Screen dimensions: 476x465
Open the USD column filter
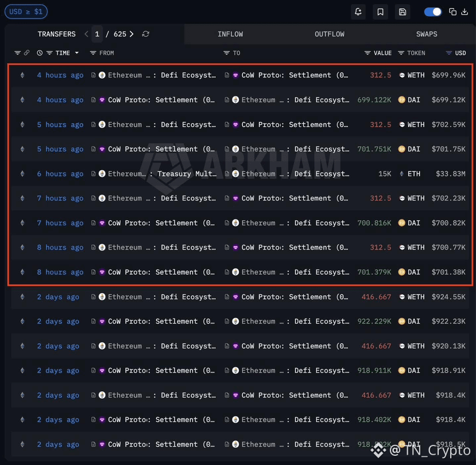[x=448, y=53]
